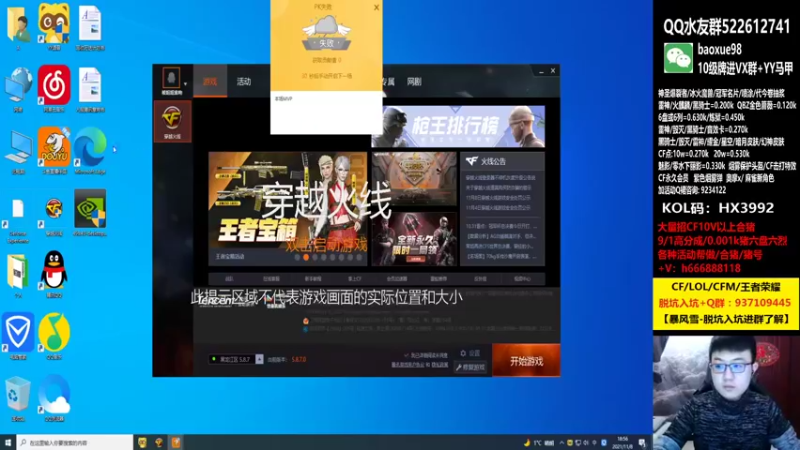Open the CrossFire icon in the taskbar
This screenshot has width=800, height=450.
click(x=159, y=442)
